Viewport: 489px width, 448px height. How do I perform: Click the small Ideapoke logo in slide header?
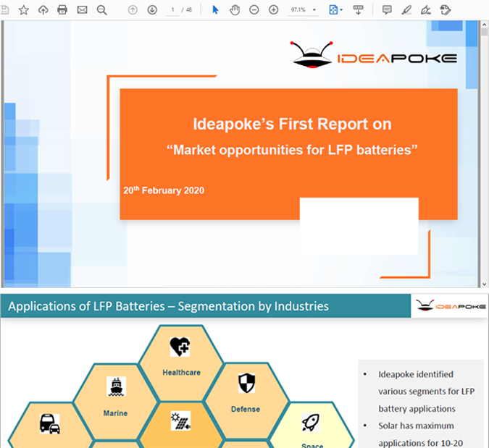(x=451, y=305)
